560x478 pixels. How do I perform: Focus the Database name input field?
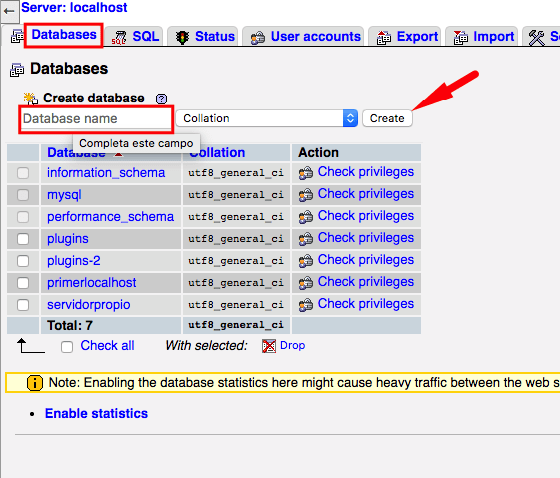tap(96, 119)
